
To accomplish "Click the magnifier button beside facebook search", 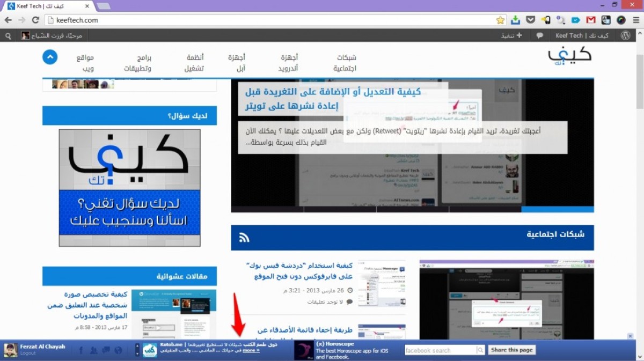I will click(481, 350).
